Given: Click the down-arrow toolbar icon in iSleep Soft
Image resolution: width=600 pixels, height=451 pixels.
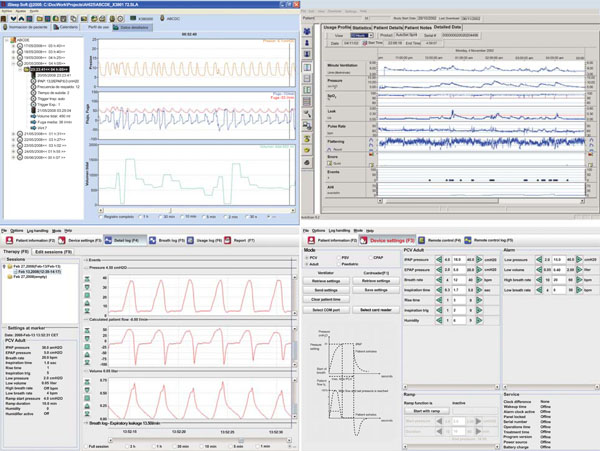Looking at the screenshot, I should [x=14, y=18].
